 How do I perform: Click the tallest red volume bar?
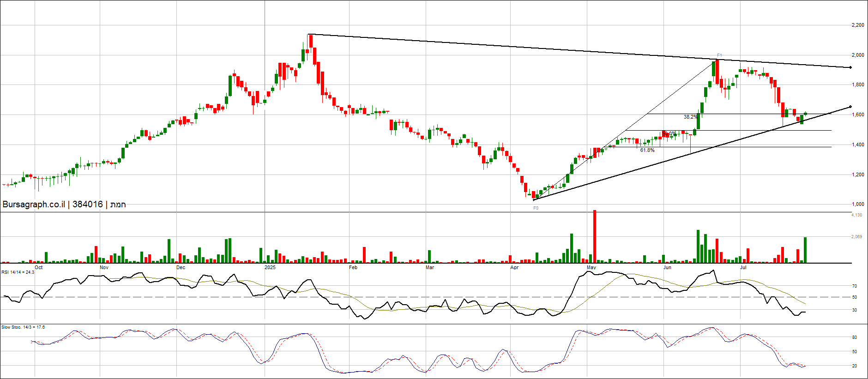pyautogui.click(x=595, y=236)
